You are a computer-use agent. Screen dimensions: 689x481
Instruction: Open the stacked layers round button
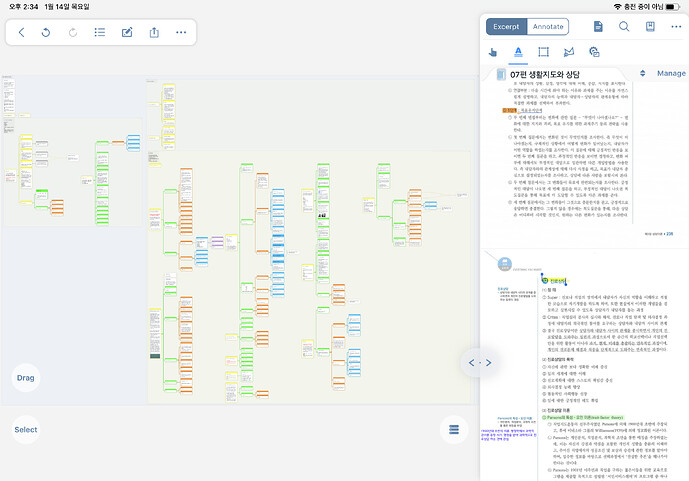point(454,430)
